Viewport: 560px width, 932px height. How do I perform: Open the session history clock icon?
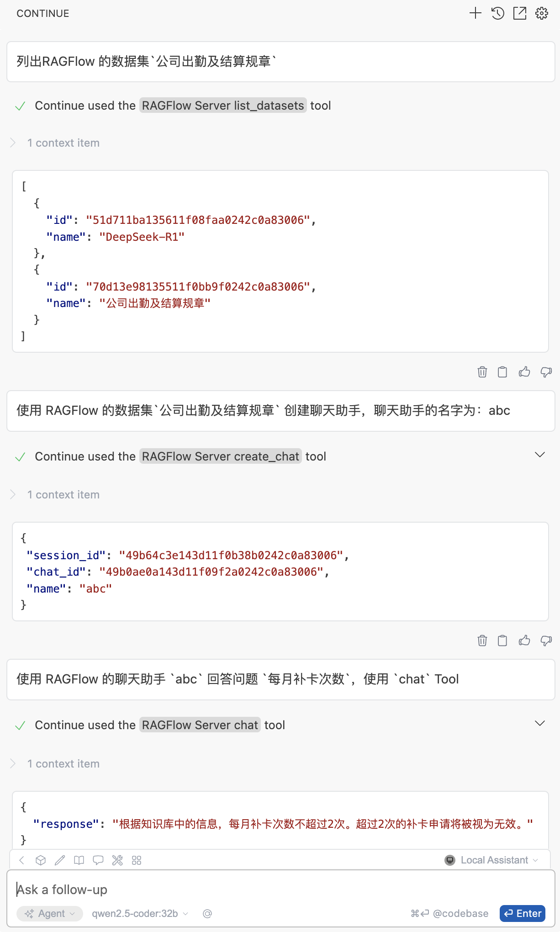(x=497, y=13)
